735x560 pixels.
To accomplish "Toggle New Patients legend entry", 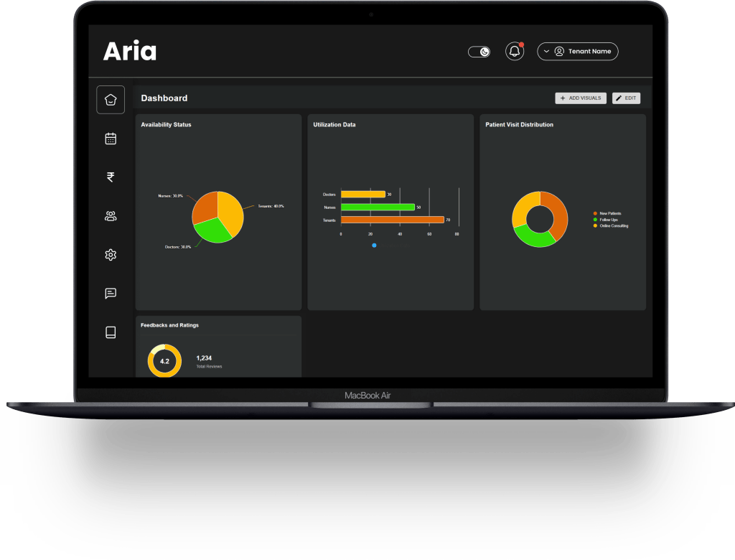I will 609,213.
